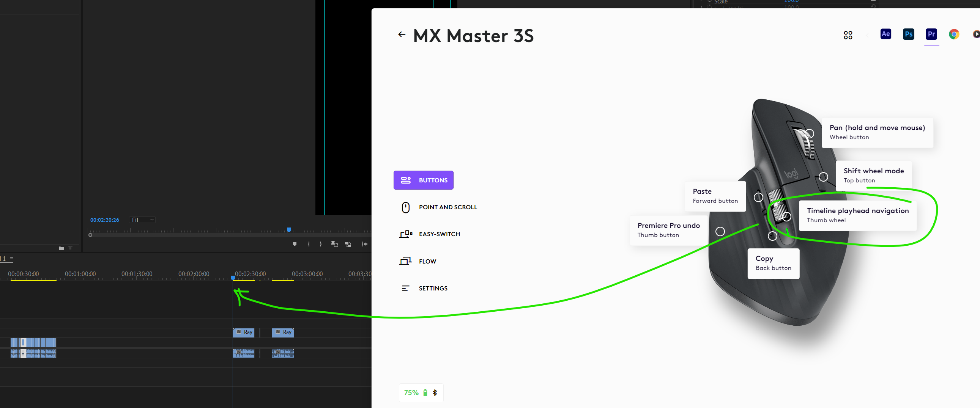Click the Add Marker icon in Premiere timeline

(295, 244)
